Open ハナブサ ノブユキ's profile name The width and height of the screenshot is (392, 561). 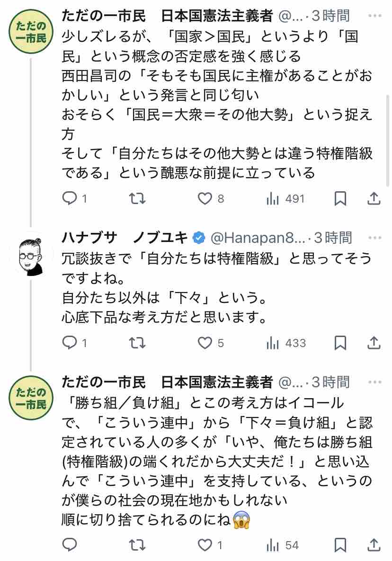coord(125,237)
